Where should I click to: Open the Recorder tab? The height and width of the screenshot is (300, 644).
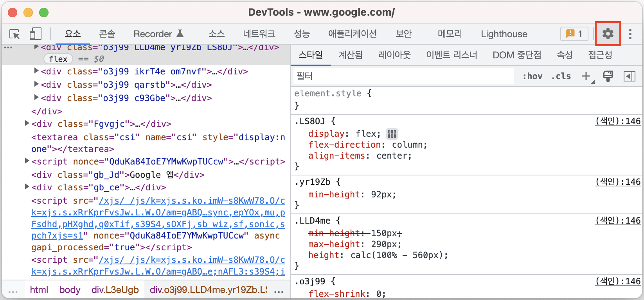pos(158,34)
